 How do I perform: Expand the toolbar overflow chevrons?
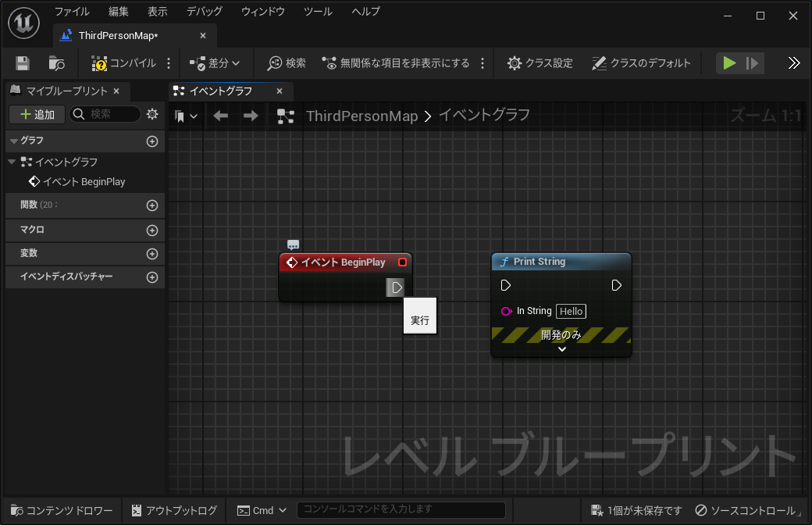pyautogui.click(x=793, y=63)
